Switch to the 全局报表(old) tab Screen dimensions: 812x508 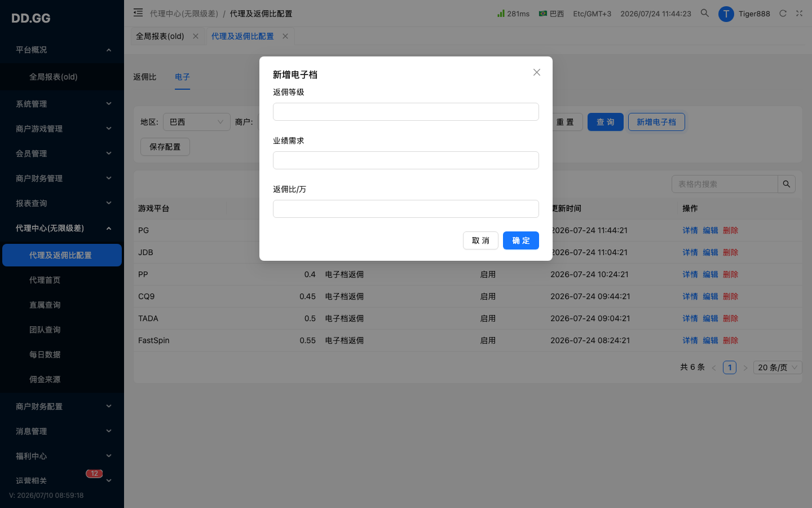point(160,36)
